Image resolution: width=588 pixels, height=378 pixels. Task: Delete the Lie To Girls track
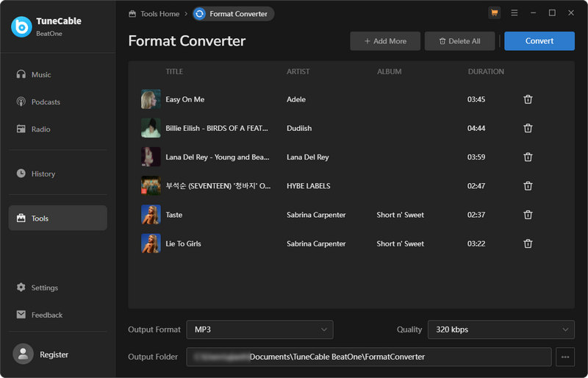[x=528, y=243]
